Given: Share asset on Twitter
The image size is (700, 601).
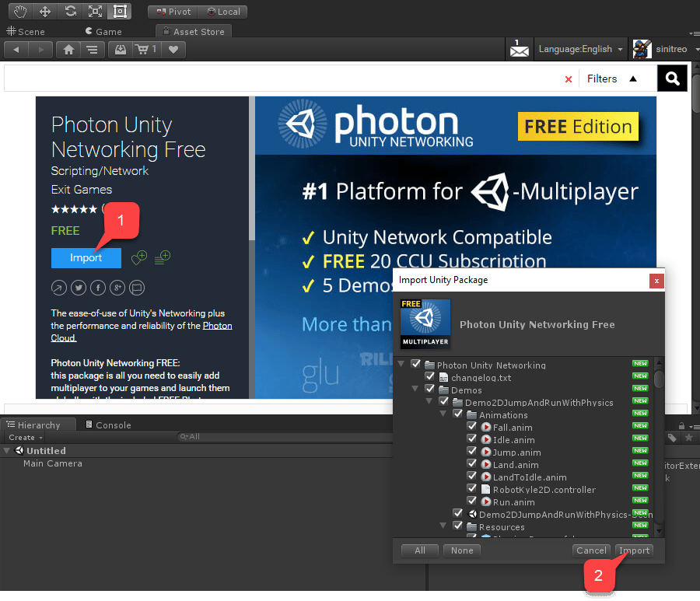Looking at the screenshot, I should pos(79,288).
